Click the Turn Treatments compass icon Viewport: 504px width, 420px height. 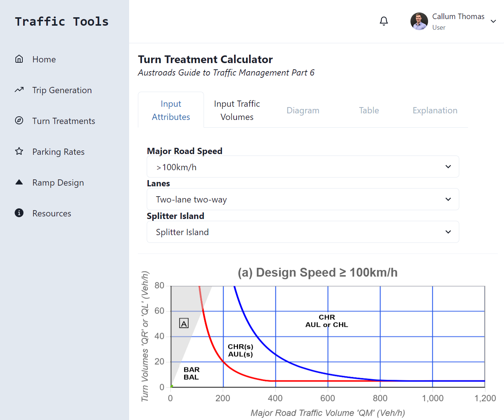[x=19, y=121]
